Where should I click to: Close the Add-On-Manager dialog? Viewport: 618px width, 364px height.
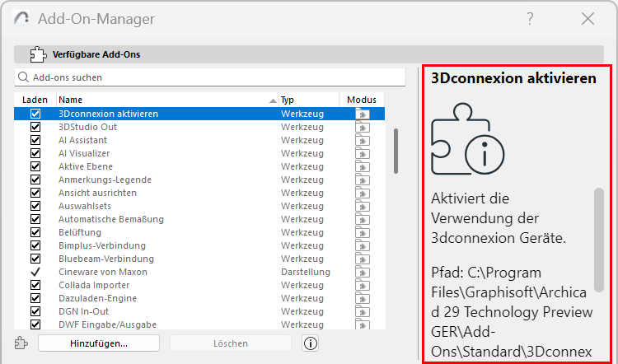(588, 18)
